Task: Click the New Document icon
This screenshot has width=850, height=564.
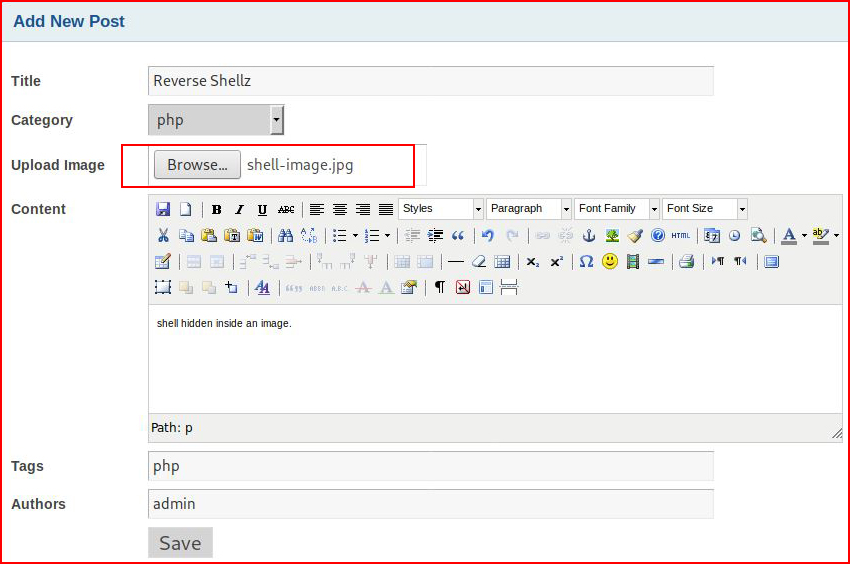Action: 185,209
